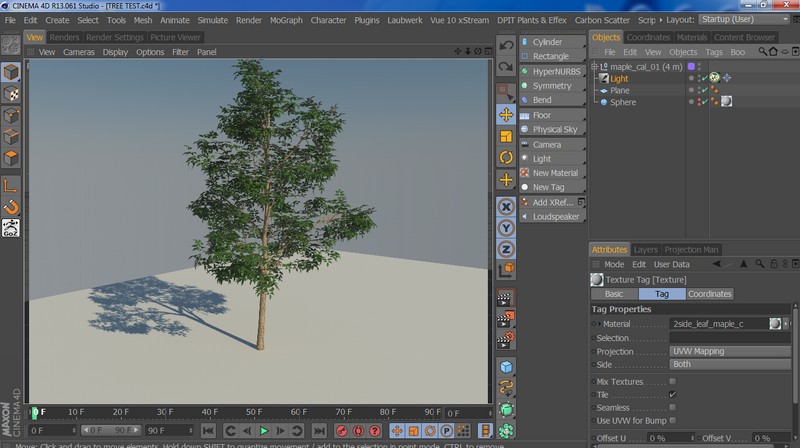Open the viewport Cameras menu
Image resolution: width=800 pixels, height=448 pixels.
click(79, 52)
